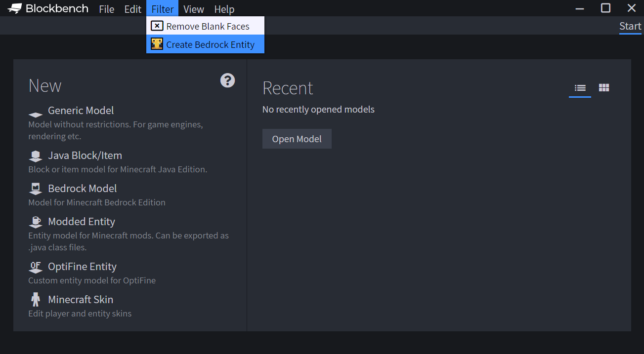Click the Create Bedrock Entity icon
Screen dimensions: 644x354
(x=157, y=44)
